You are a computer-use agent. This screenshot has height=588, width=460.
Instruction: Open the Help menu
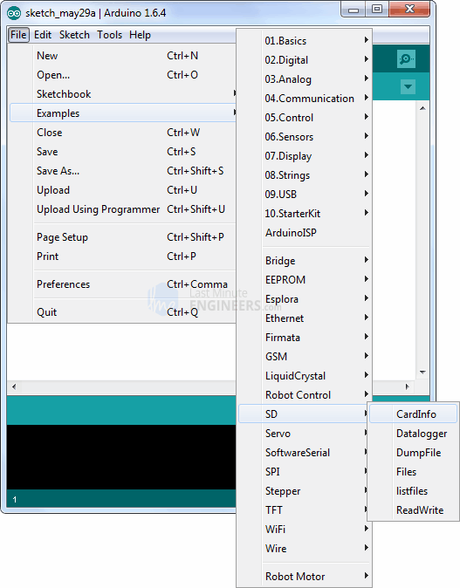point(140,35)
